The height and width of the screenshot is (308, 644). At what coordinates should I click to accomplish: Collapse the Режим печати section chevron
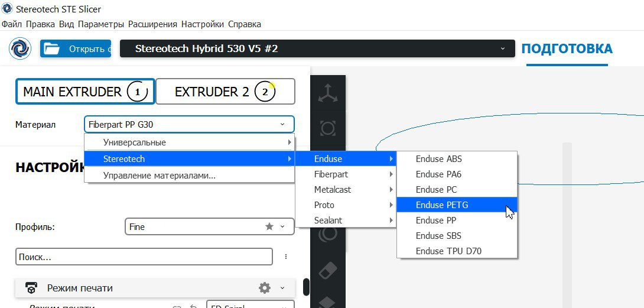(x=282, y=288)
